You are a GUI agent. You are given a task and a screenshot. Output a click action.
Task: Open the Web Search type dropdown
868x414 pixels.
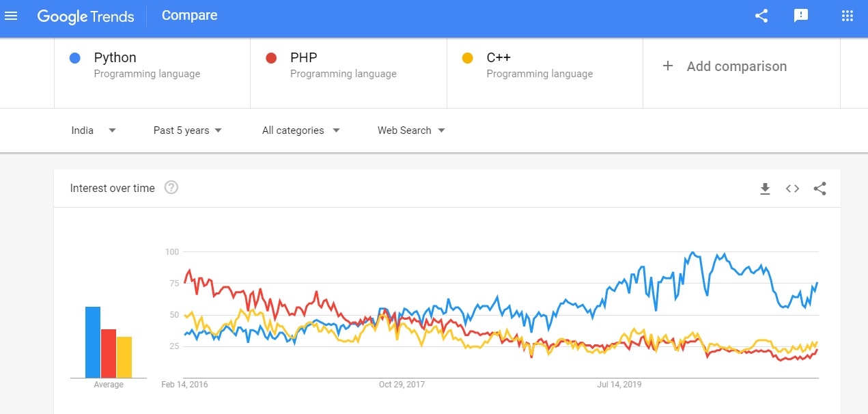click(x=411, y=130)
